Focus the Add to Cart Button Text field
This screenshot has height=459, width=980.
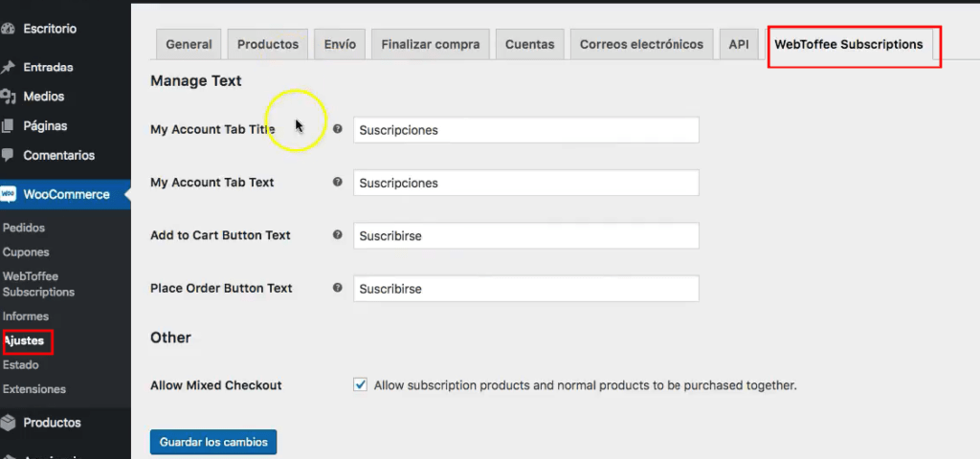pyautogui.click(x=525, y=236)
